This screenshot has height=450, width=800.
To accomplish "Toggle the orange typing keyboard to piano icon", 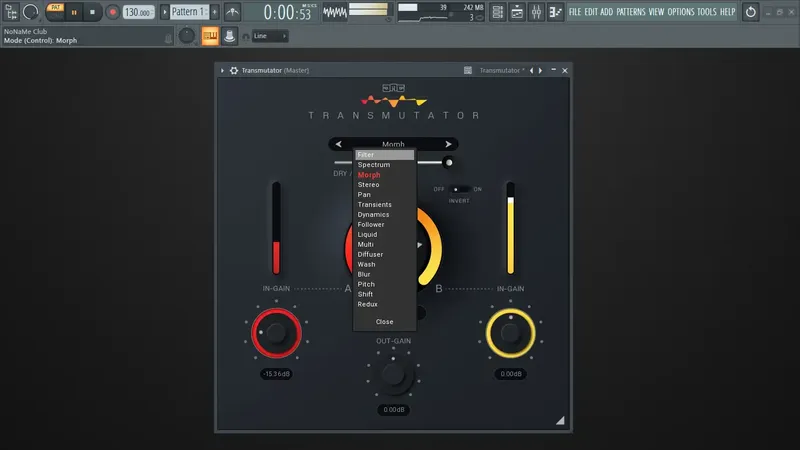I will tap(210, 36).
